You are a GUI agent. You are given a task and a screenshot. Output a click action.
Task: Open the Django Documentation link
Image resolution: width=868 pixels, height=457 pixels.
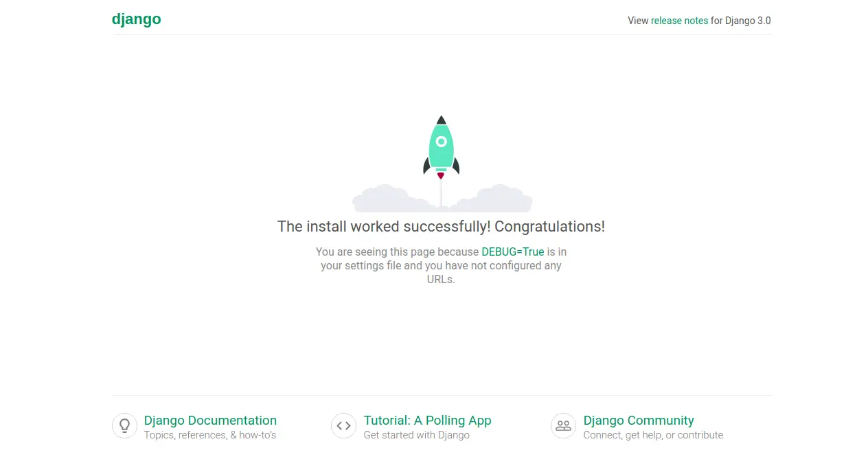coord(210,420)
